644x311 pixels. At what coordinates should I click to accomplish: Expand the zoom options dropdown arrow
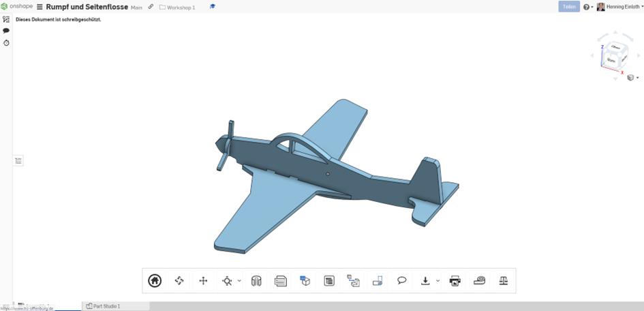click(x=239, y=281)
